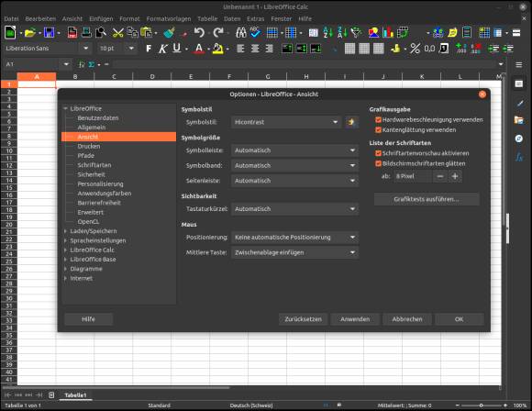The height and width of the screenshot is (411, 532).
Task: Open the Mittlere Taste dropdown
Action: (x=294, y=252)
